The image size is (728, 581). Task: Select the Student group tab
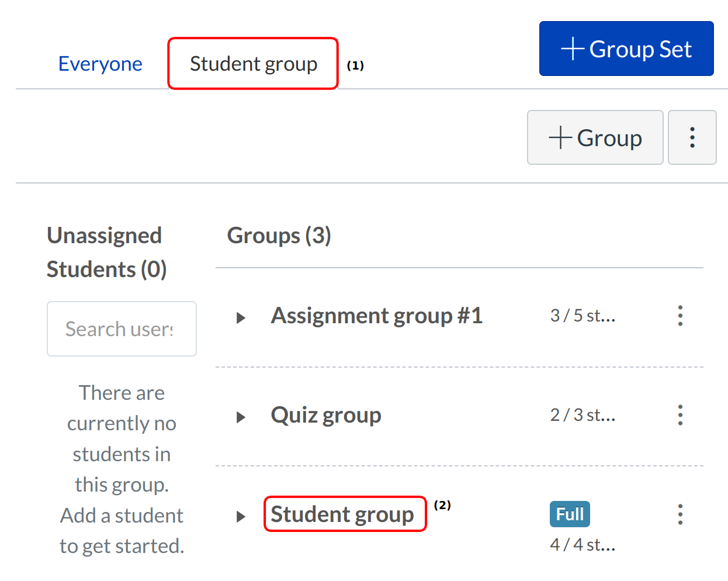(x=253, y=64)
